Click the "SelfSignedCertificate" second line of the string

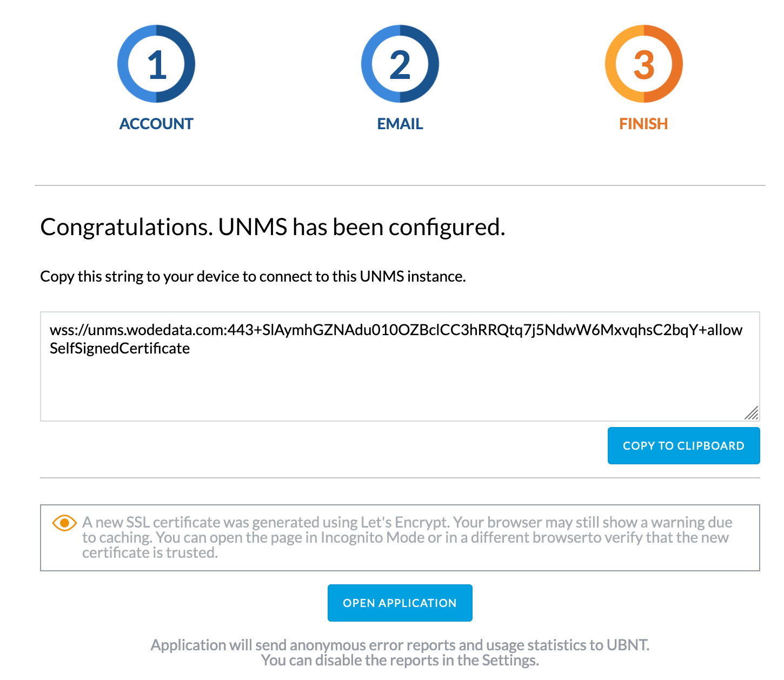[119, 349]
